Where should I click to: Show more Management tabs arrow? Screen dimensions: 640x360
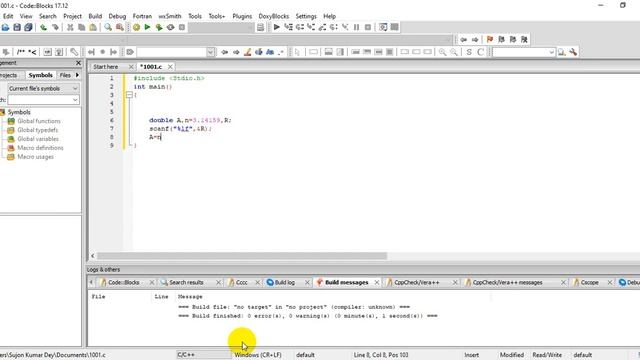[x=77, y=75]
